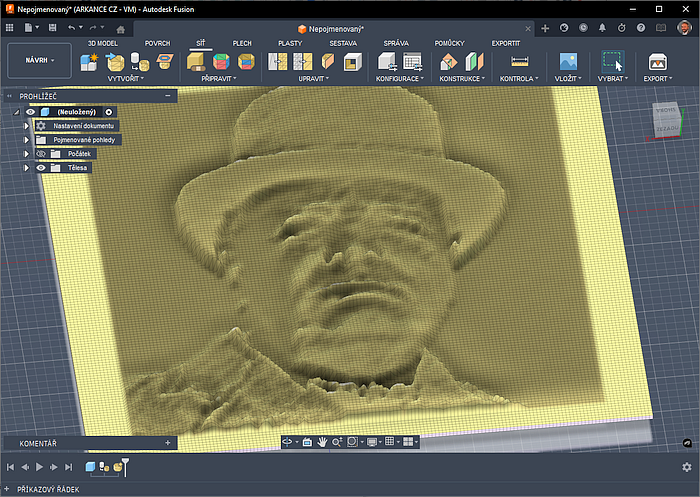Open the POVRCH ribbon tab
Viewport: 700px width, 497px height.
click(x=157, y=44)
